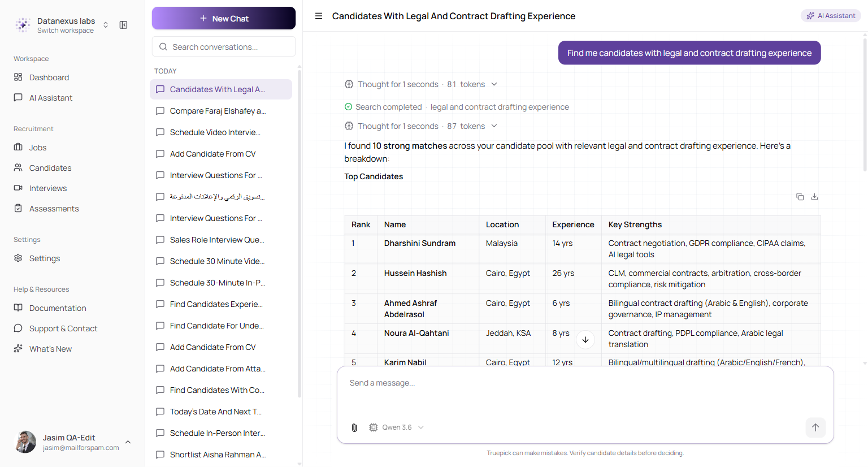Open first Add Candidate From CV conversation
The height and width of the screenshot is (467, 868).
pyautogui.click(x=221, y=154)
